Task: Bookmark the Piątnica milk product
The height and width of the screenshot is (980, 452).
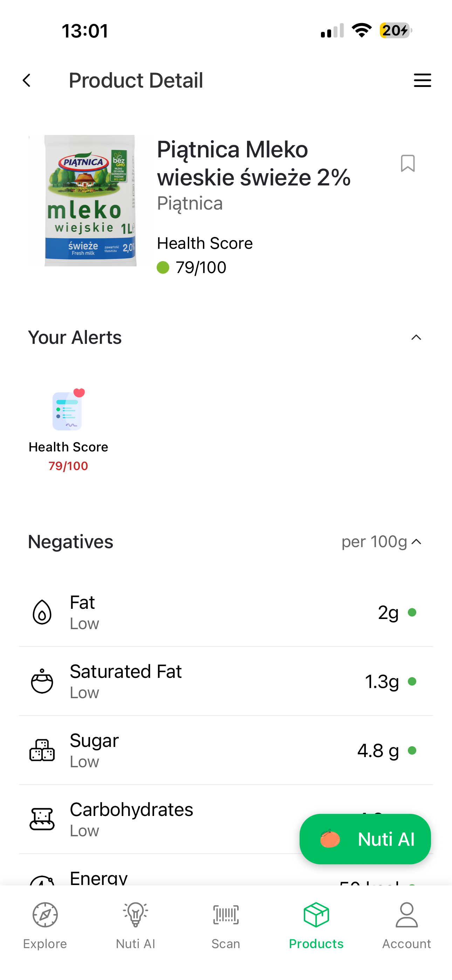Action: [408, 164]
